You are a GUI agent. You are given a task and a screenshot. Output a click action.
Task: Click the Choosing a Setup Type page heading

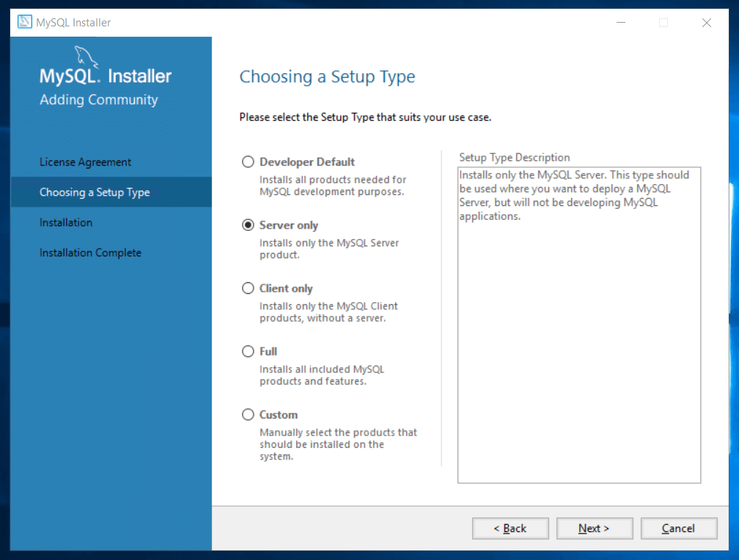tap(327, 76)
